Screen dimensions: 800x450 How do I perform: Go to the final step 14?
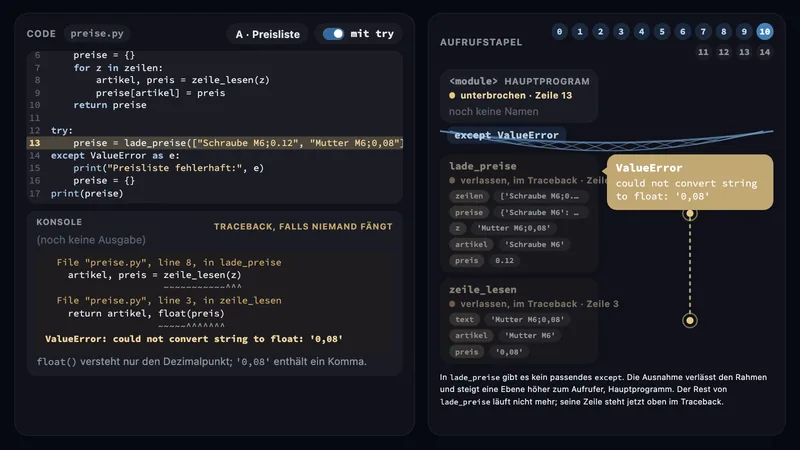click(764, 52)
